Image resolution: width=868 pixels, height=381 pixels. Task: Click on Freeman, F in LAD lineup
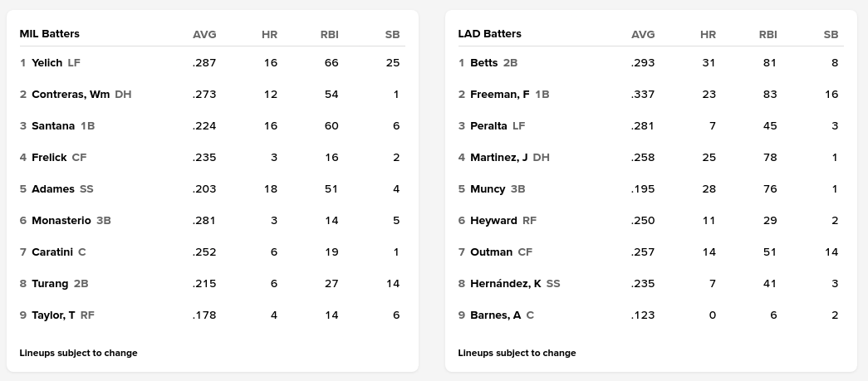point(500,94)
